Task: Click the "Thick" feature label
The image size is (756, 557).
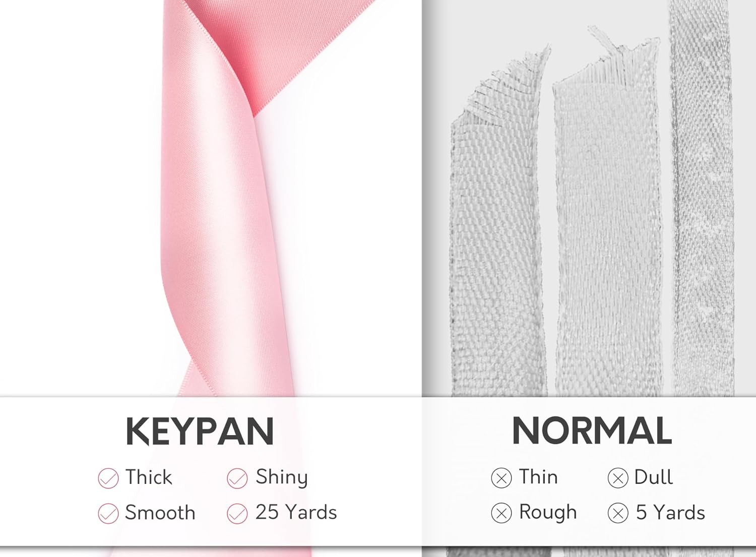Action: point(149,477)
